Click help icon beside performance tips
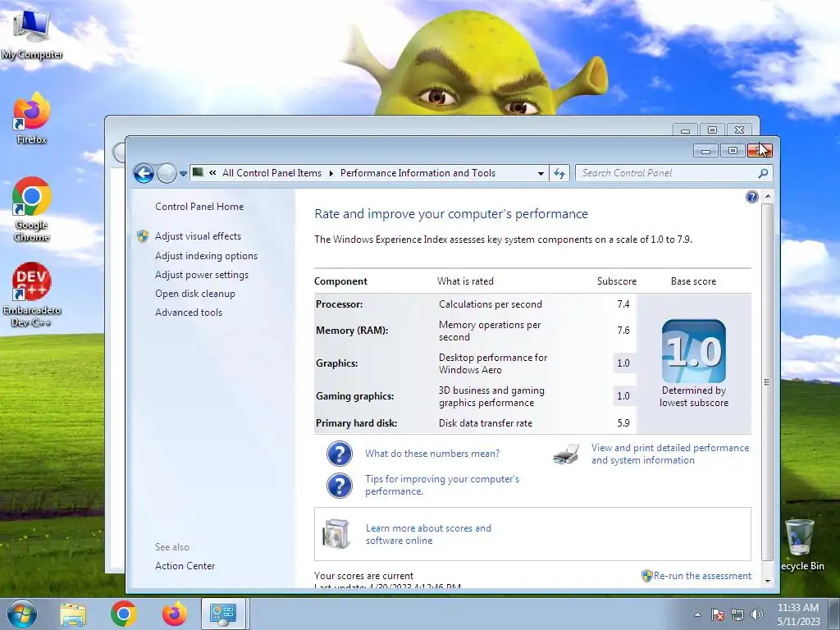 click(340, 486)
